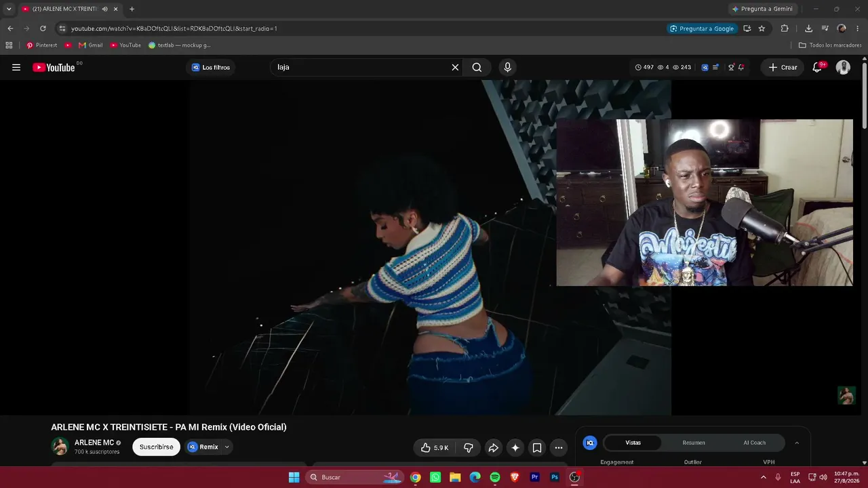
Task: Share the video with the arrow button
Action: (x=494, y=447)
